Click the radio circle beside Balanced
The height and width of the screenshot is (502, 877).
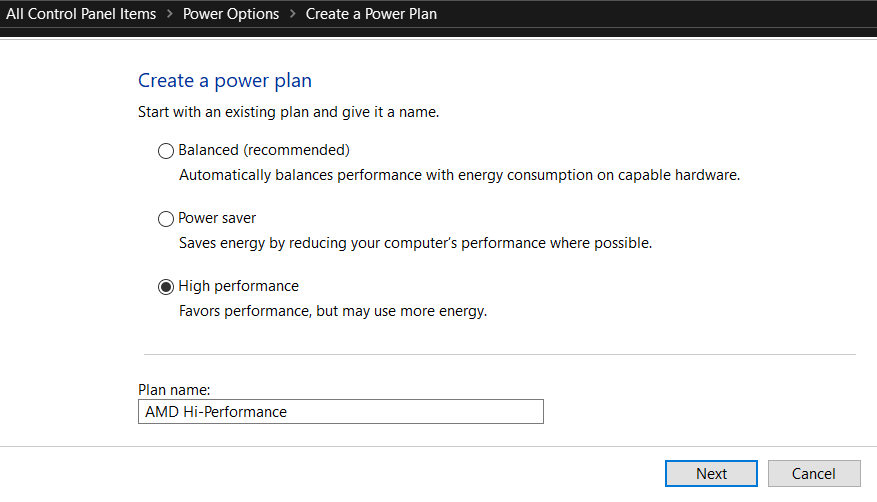click(166, 151)
